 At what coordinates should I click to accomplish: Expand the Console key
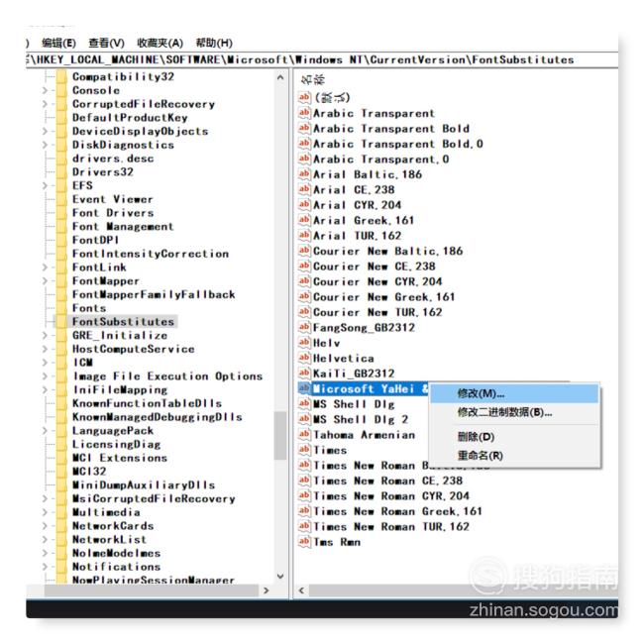(x=46, y=90)
